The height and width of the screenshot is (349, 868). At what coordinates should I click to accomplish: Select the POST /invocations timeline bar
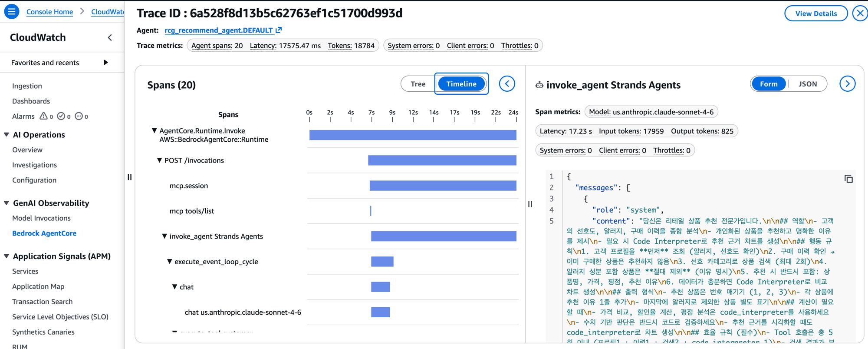pyautogui.click(x=442, y=160)
